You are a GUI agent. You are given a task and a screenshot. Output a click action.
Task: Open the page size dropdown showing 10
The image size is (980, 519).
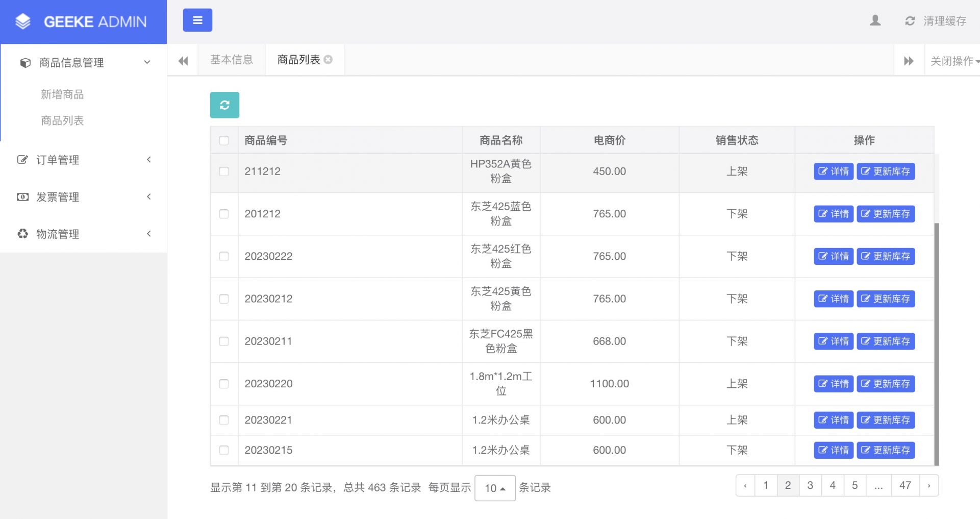pos(494,488)
